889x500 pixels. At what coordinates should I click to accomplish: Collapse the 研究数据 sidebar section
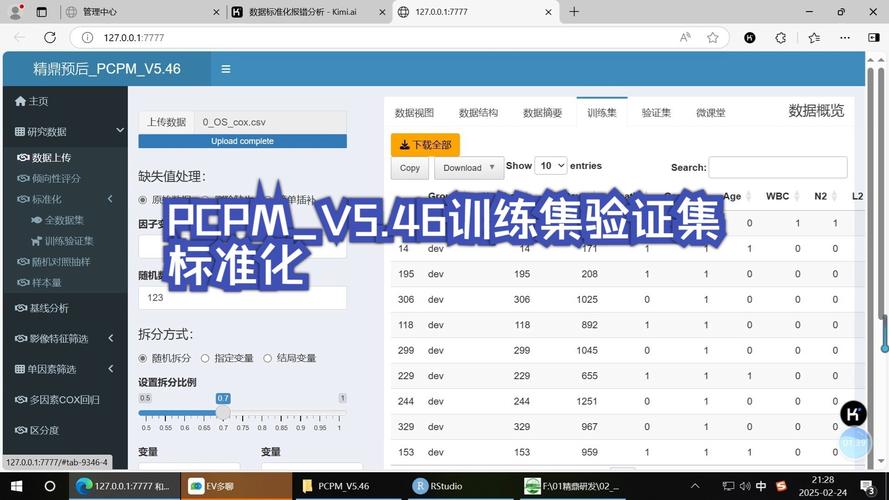[x=120, y=130]
